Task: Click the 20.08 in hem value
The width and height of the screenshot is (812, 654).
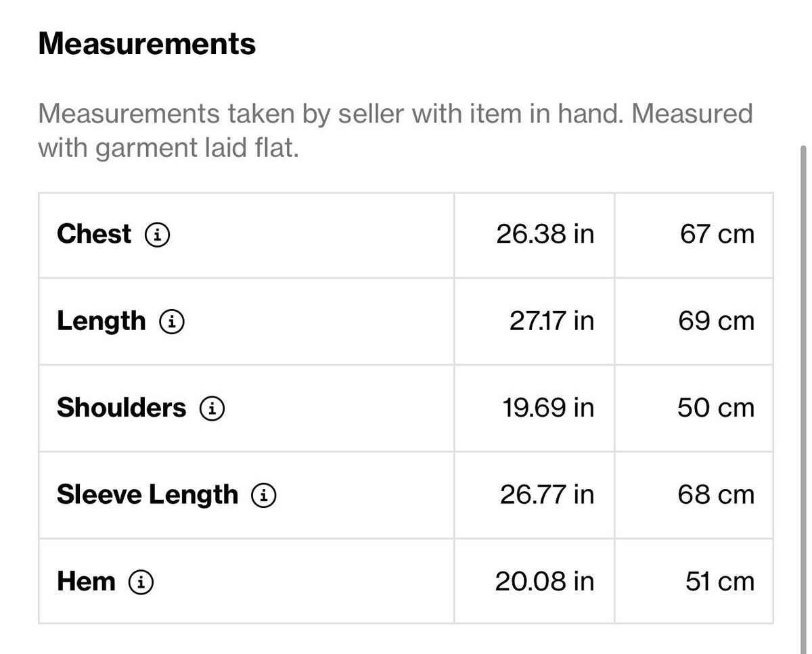Action: coord(545,582)
